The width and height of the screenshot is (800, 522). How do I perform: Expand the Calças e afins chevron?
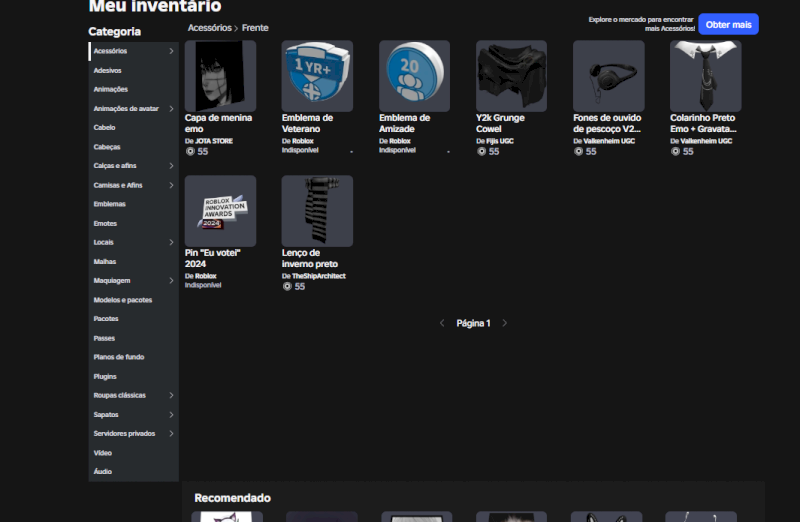(x=171, y=166)
